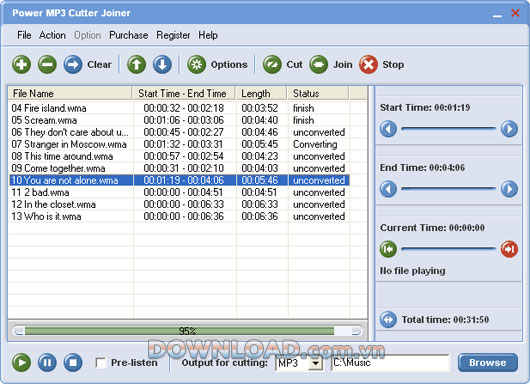Enable the Pre-listen checkbox

click(101, 363)
